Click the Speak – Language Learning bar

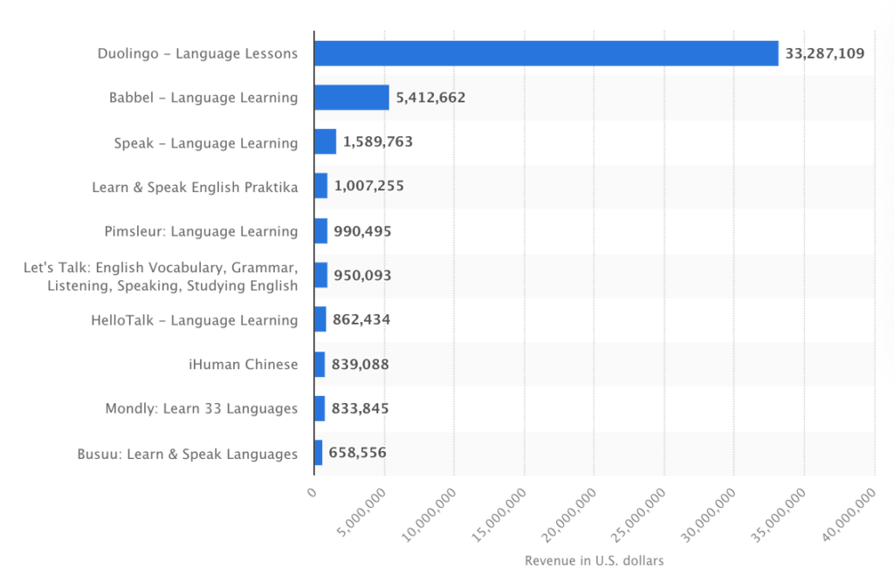coord(325,142)
